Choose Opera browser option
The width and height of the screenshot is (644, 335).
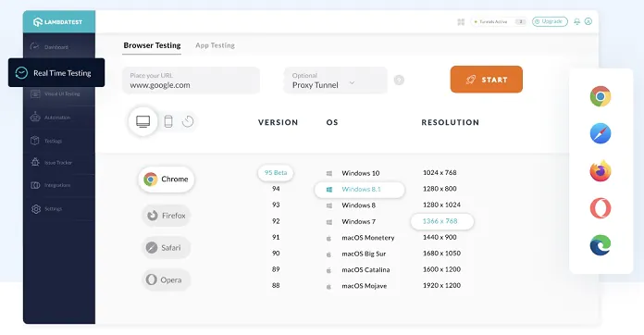(167, 279)
